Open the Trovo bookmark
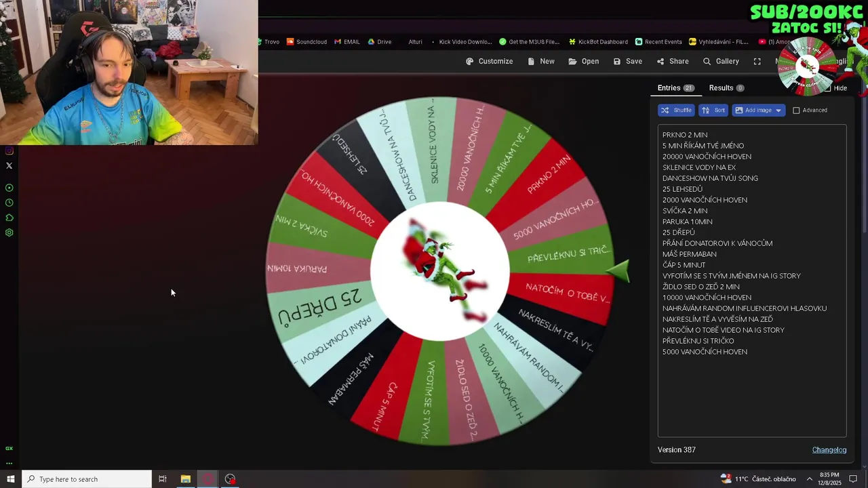 [269, 42]
